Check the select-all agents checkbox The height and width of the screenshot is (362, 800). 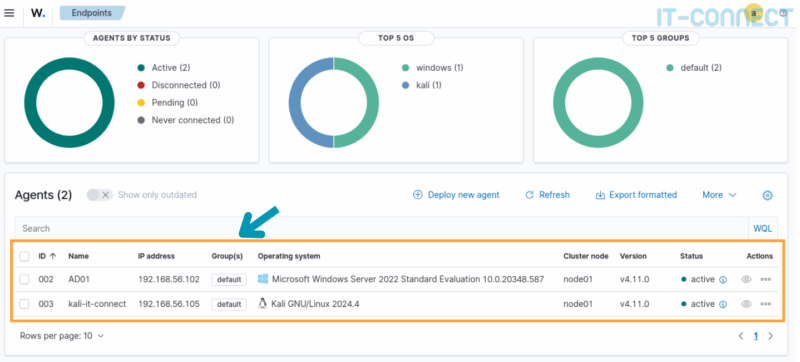tap(24, 256)
